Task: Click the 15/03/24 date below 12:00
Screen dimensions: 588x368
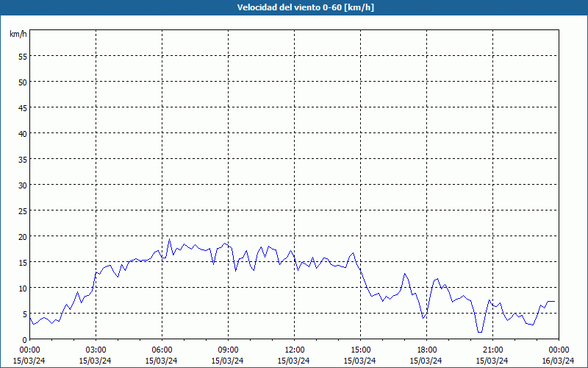Action: pyautogui.click(x=294, y=360)
